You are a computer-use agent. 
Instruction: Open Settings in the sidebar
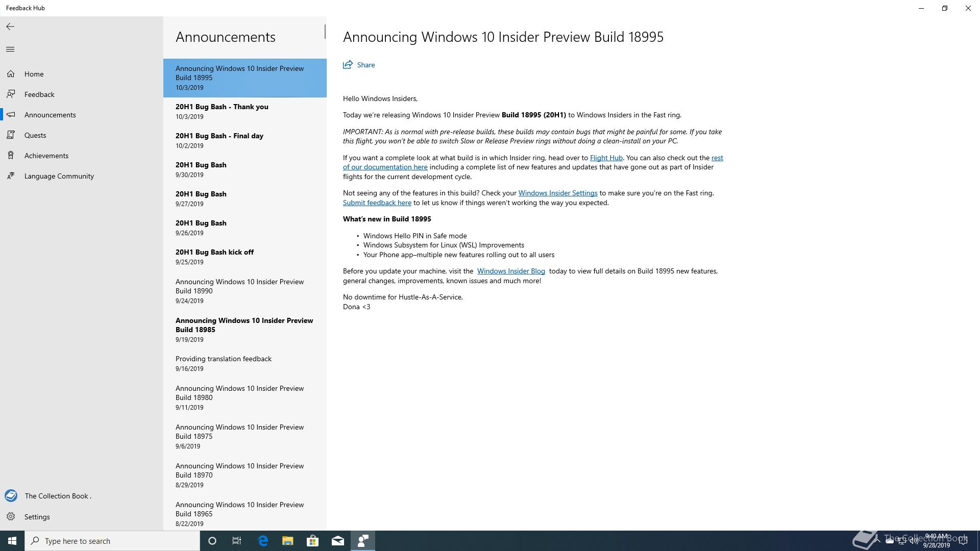[x=82, y=517]
